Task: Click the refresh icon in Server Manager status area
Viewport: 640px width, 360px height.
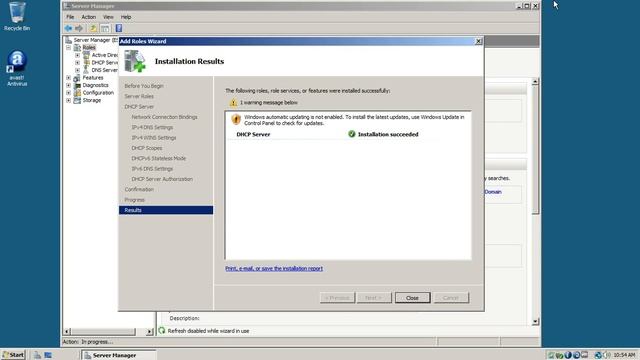Action: coord(162,331)
